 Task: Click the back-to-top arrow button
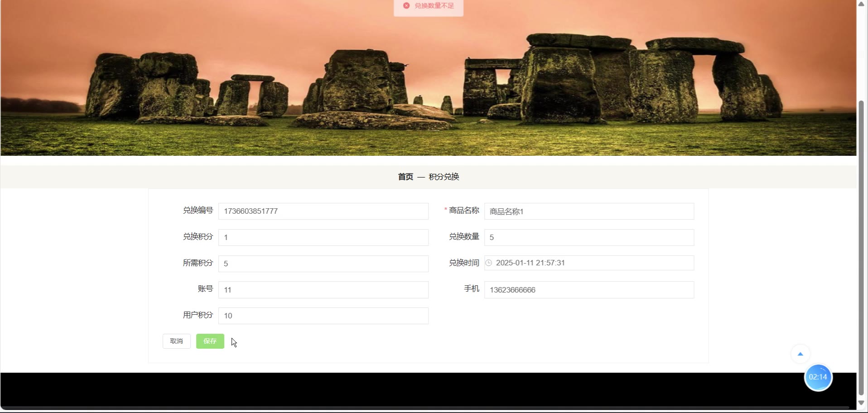[x=800, y=354]
